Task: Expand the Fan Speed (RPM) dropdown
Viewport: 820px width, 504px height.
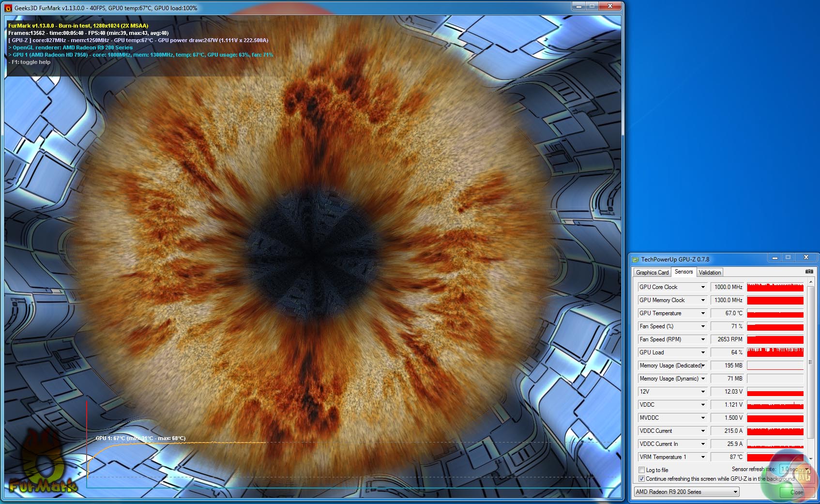Action: [703, 339]
